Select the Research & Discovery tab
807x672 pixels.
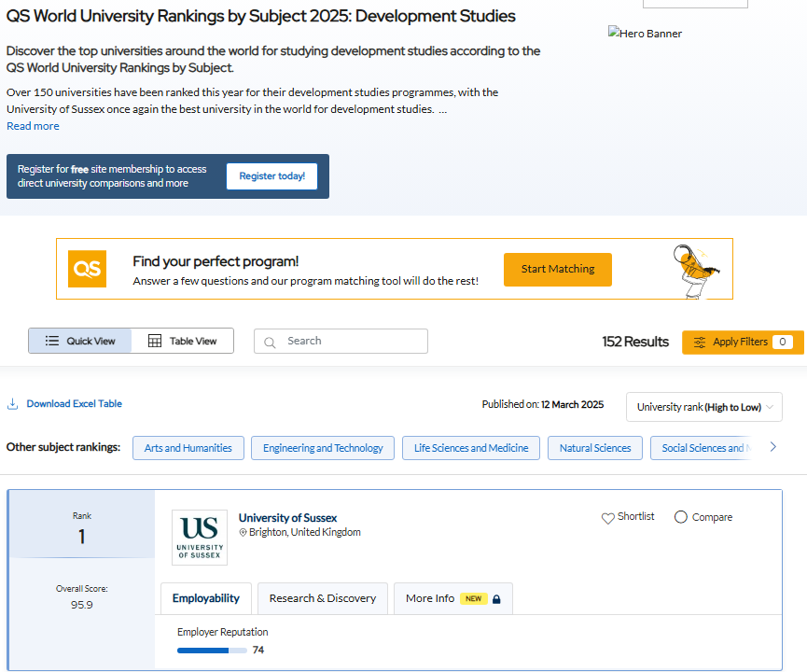point(323,598)
